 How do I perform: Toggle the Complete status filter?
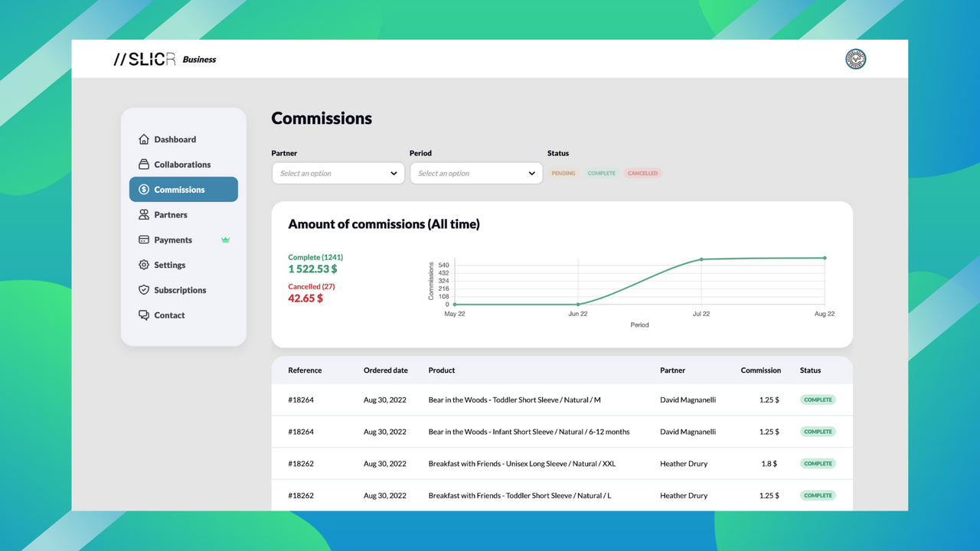[601, 173]
